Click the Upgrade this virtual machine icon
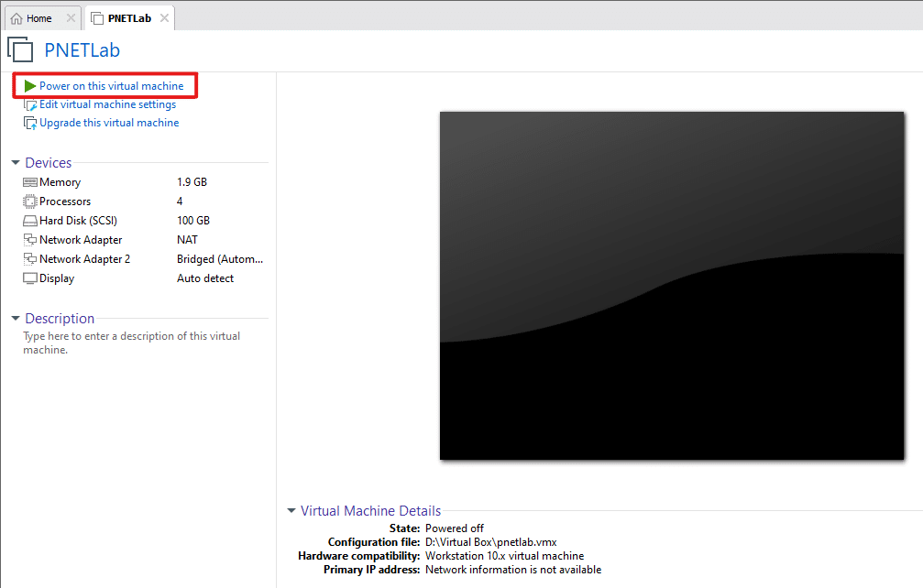The width and height of the screenshot is (923, 588). (x=30, y=123)
